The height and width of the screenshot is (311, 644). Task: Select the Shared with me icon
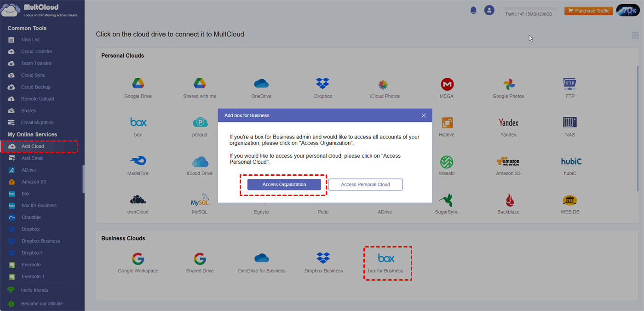[200, 83]
